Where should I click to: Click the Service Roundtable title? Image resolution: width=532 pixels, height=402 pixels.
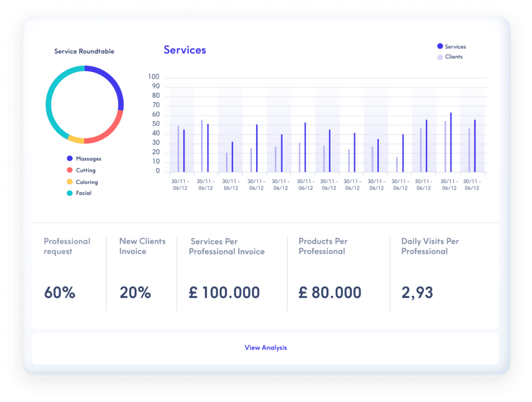click(84, 51)
